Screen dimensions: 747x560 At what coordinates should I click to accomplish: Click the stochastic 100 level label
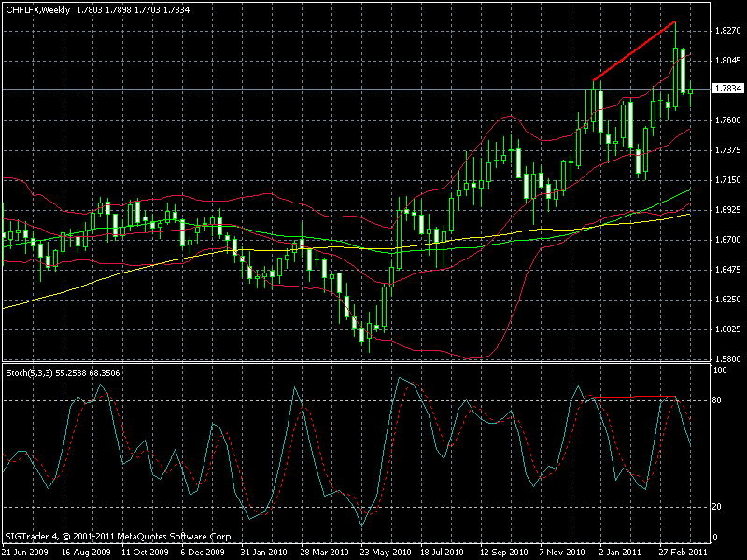click(x=720, y=371)
